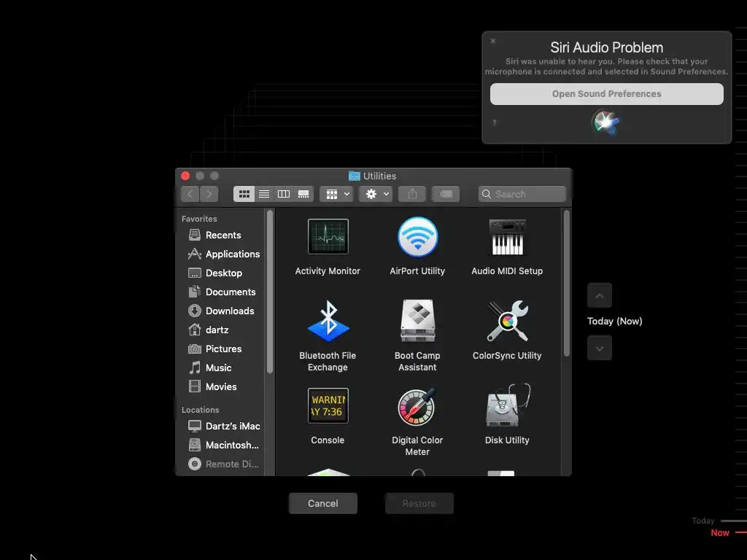Click the Restore button
This screenshot has width=747, height=560.
pos(419,503)
